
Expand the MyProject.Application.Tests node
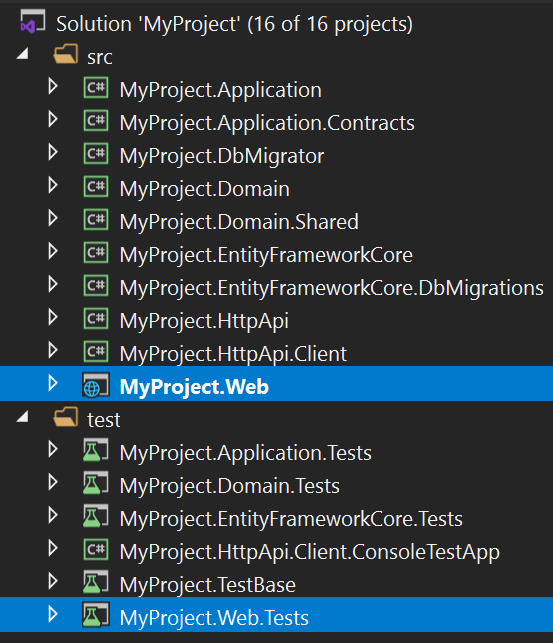click(x=53, y=449)
